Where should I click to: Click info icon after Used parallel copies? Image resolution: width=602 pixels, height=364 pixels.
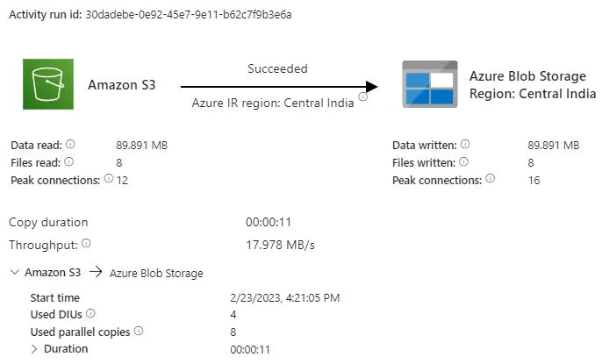tap(139, 331)
